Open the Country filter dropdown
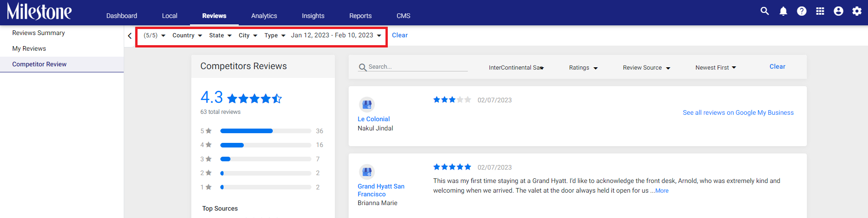This screenshot has height=218, width=868. [187, 35]
